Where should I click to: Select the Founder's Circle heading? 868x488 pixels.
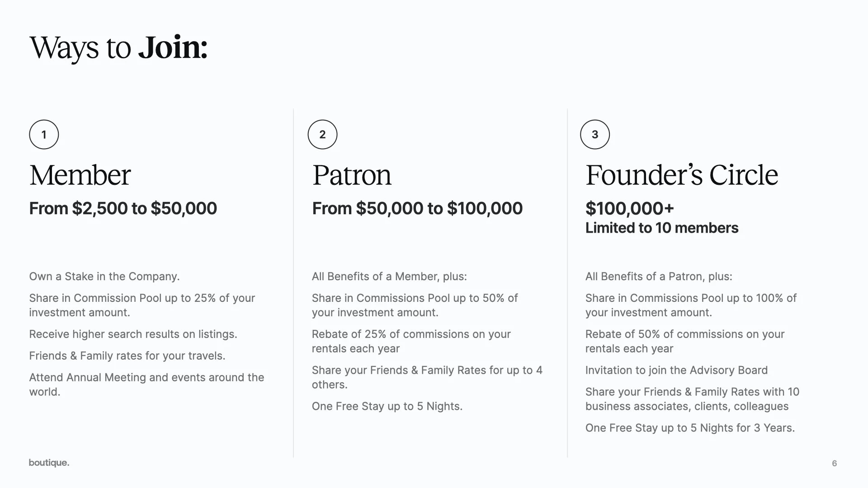tap(681, 175)
